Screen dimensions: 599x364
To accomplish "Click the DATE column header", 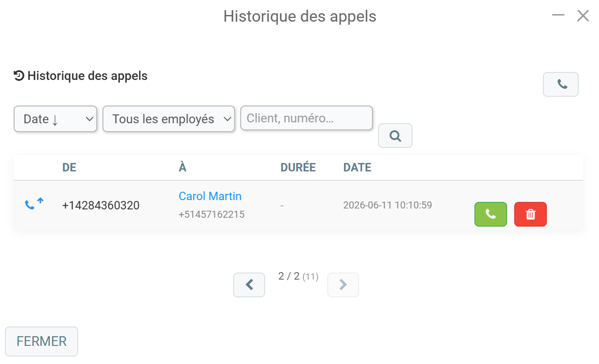I will 357,167.
